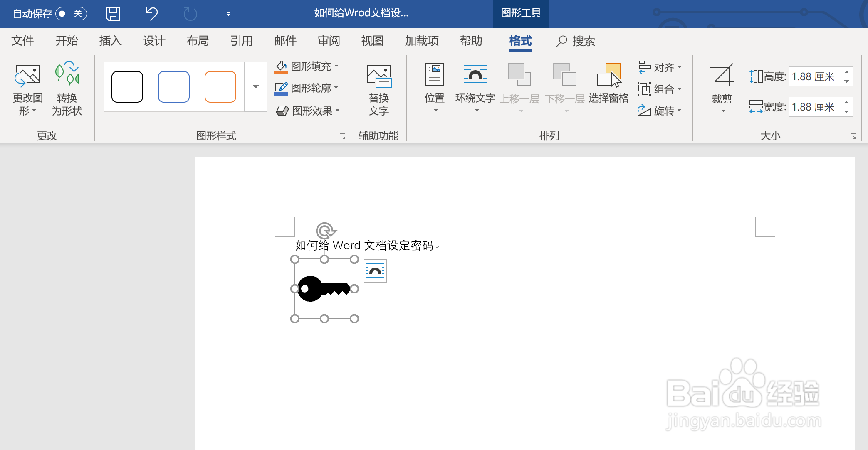This screenshot has width=868, height=450.
Task: Open the 环绕文字 wrap text menu
Action: [475, 88]
